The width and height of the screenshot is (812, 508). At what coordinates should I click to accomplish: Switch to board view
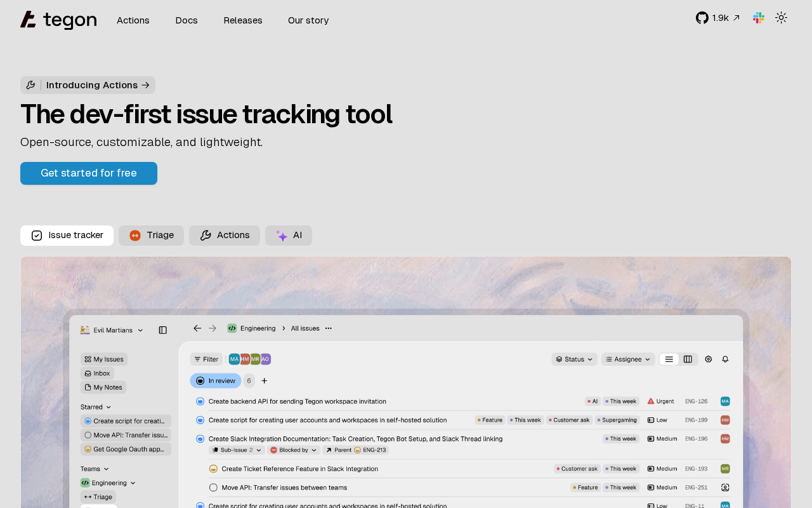point(688,359)
